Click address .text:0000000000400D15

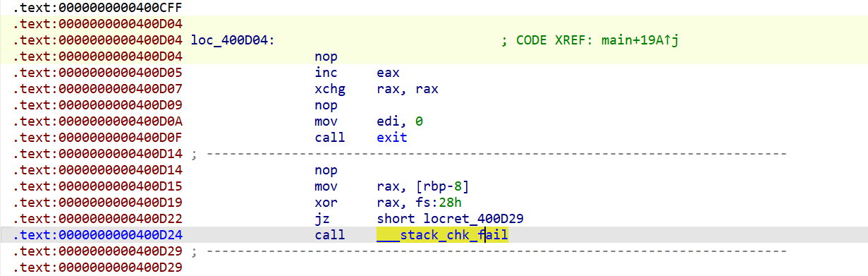pyautogui.click(x=97, y=186)
